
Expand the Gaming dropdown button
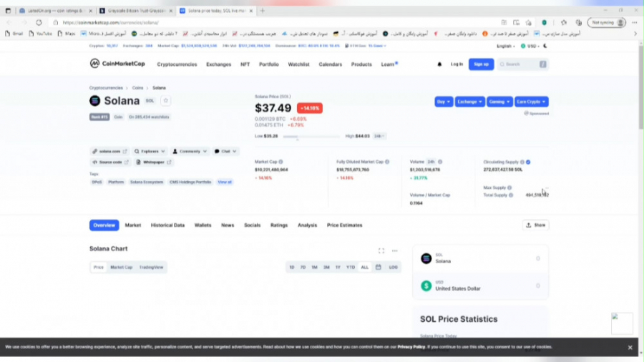tap(499, 102)
